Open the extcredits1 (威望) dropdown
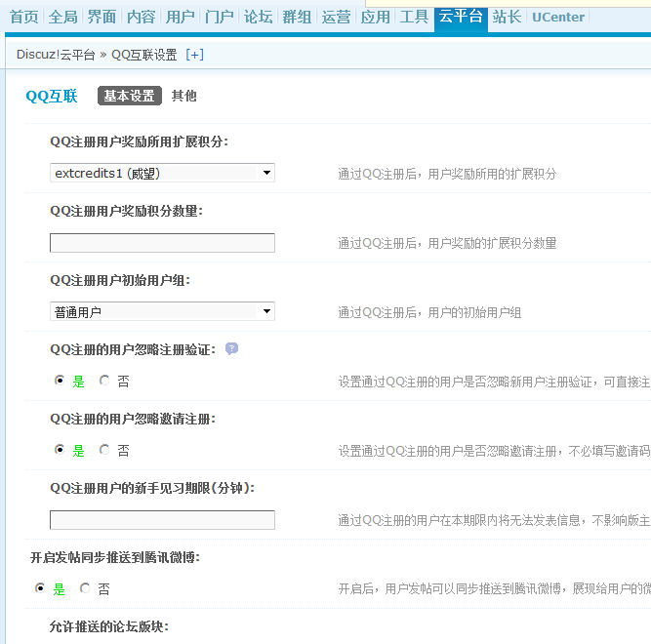This screenshot has height=644, width=651. click(x=162, y=173)
